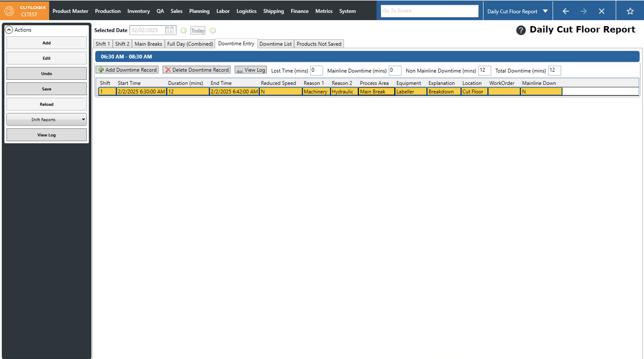Go to previous day green arrow
Image resolution: width=644 pixels, height=359 pixels.
184,30
